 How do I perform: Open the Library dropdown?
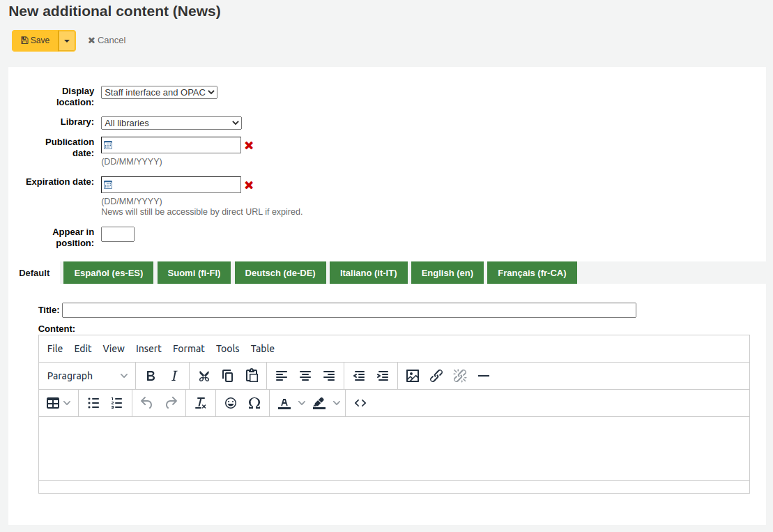pyautogui.click(x=171, y=123)
